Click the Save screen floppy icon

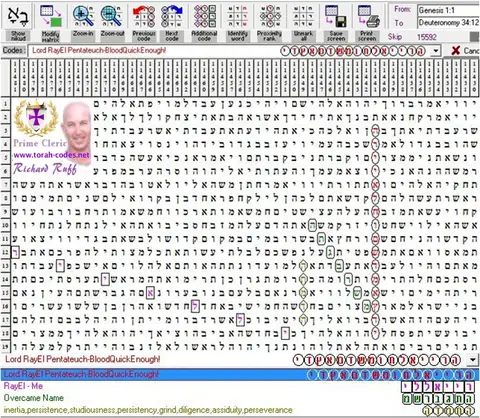(336, 16)
